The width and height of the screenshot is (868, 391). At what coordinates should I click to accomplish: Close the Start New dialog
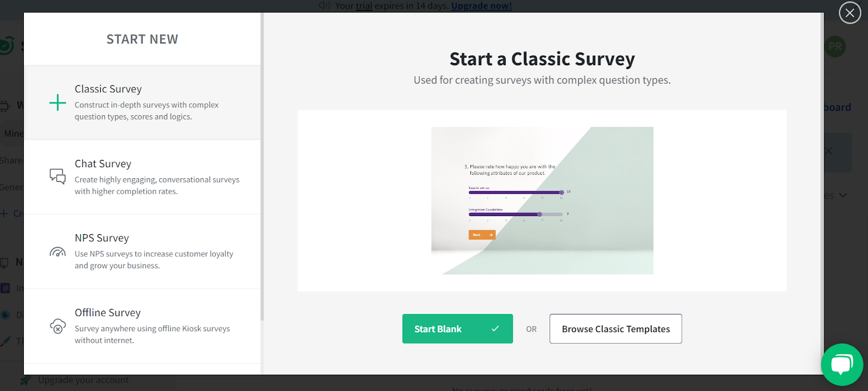point(850,12)
